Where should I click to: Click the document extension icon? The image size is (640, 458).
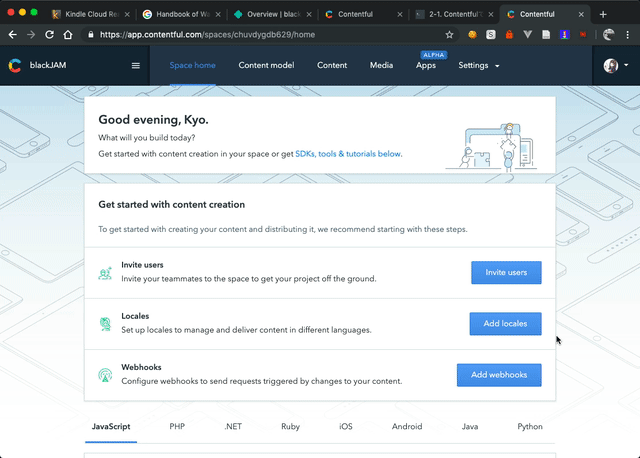pyautogui.click(x=546, y=35)
